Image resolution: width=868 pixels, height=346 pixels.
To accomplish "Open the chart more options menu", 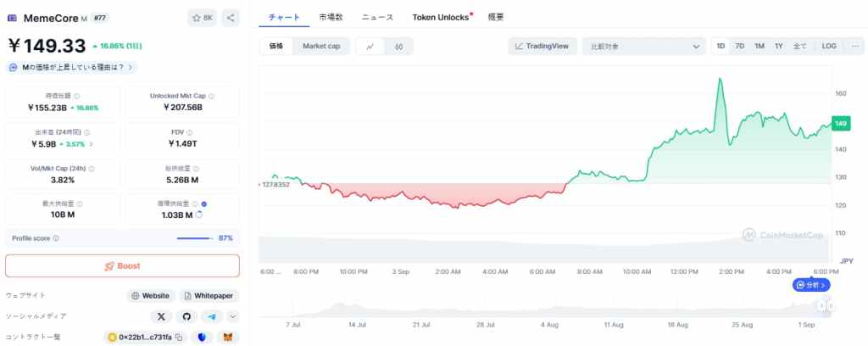I will tap(854, 47).
